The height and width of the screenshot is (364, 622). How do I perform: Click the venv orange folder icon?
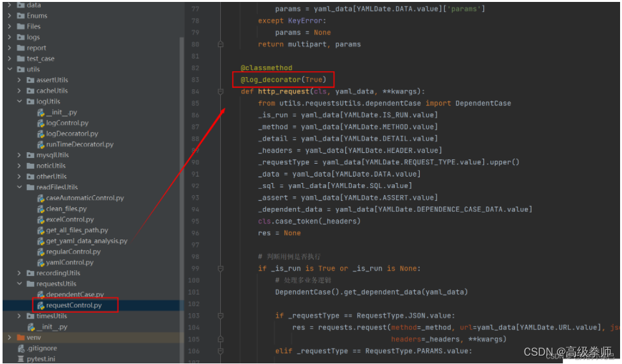tap(21, 337)
